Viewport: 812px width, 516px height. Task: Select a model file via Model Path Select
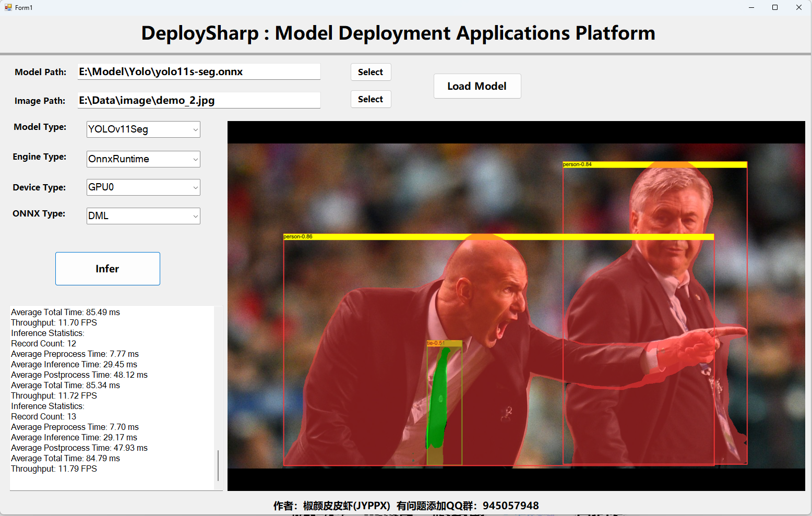(x=371, y=72)
